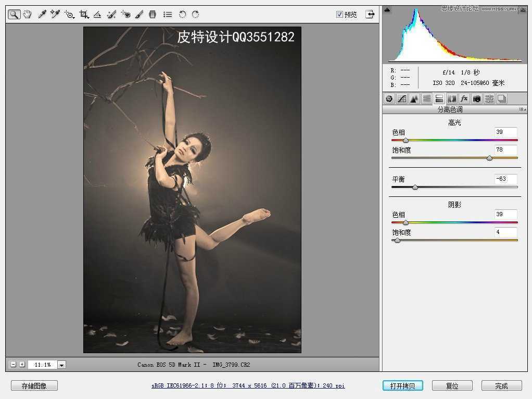Toggle shadow clipping warning in histogram
Viewport: 532px width, 399px height.
pyautogui.click(x=387, y=10)
